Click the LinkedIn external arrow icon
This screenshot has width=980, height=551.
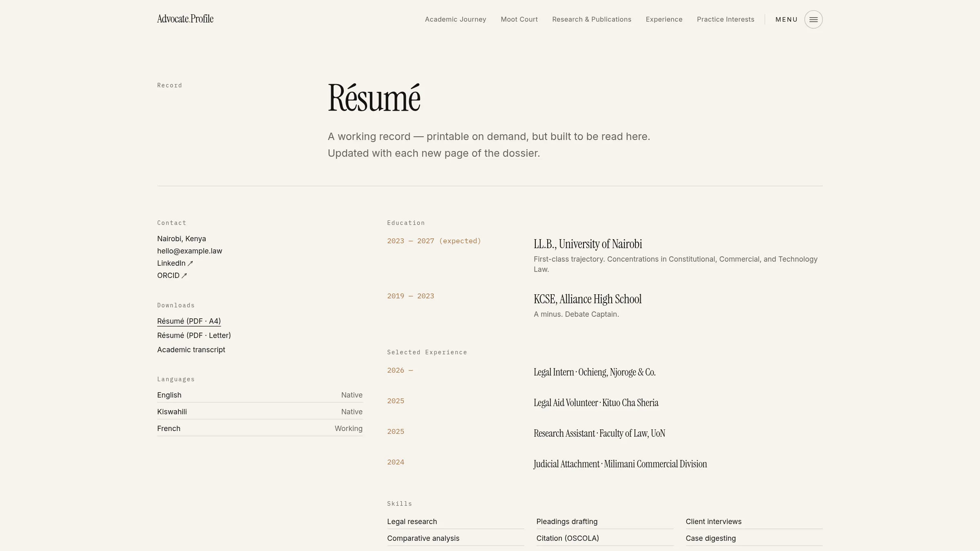190,263
